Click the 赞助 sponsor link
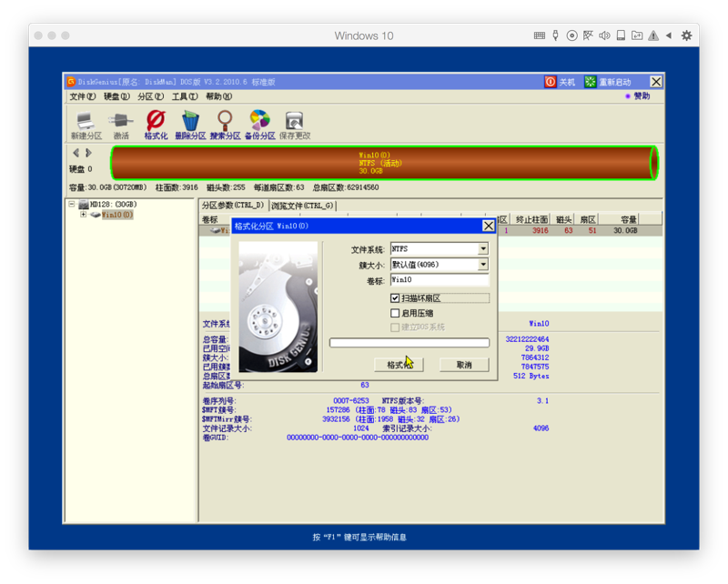Screen dimensions: 728x584 click(x=642, y=96)
